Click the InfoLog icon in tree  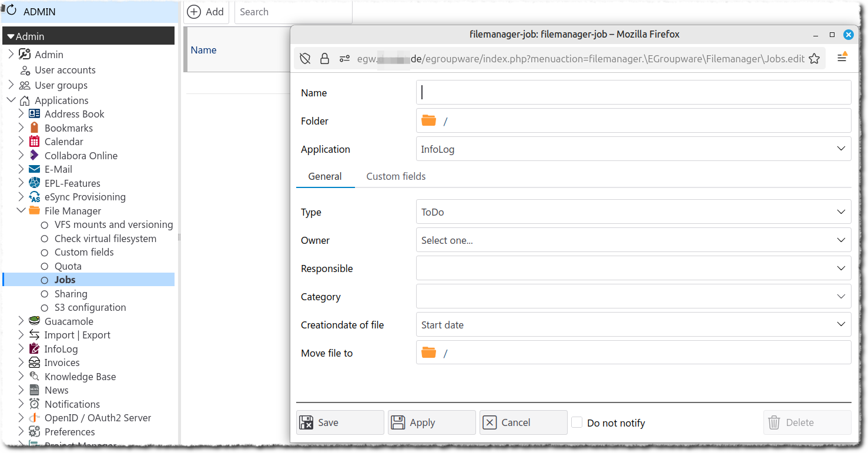(34, 349)
